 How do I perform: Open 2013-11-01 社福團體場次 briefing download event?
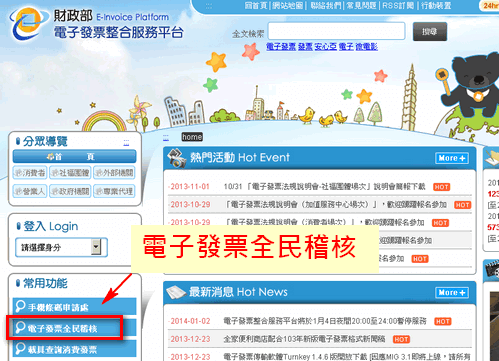tap(324, 187)
